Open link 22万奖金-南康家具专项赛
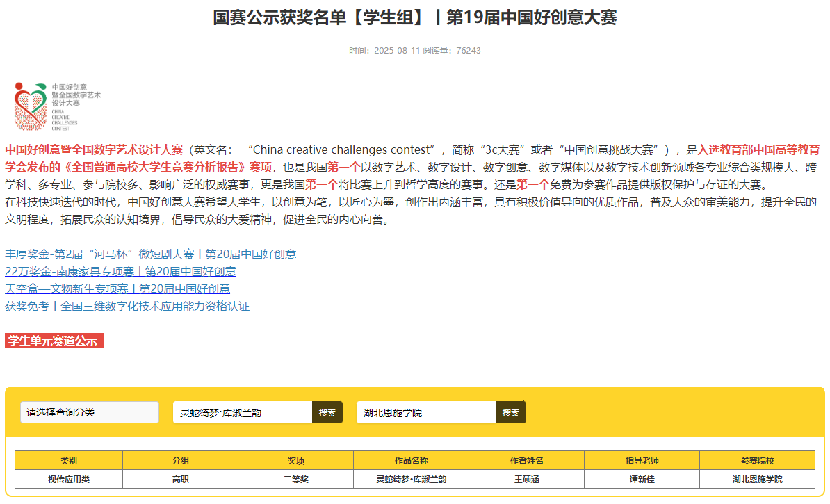The width and height of the screenshot is (830, 504). [120, 272]
